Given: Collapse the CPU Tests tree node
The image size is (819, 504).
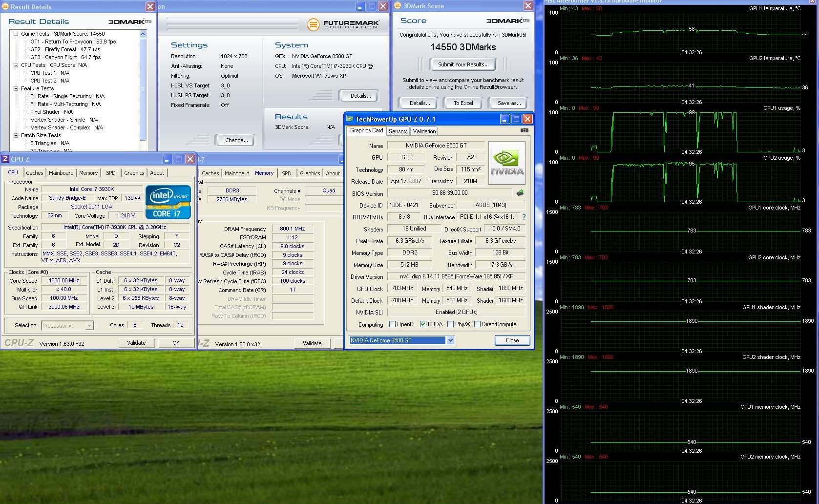Looking at the screenshot, I should pyautogui.click(x=16, y=65).
